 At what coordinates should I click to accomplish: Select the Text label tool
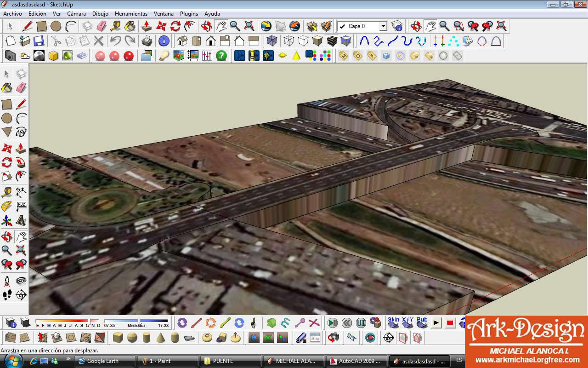[x=21, y=207]
